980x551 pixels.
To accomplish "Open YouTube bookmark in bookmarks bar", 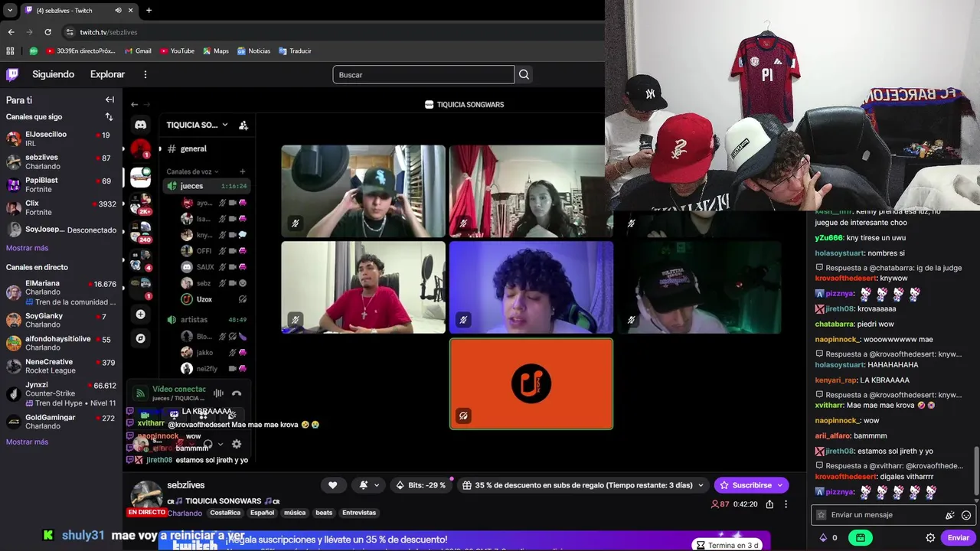I will [x=177, y=51].
